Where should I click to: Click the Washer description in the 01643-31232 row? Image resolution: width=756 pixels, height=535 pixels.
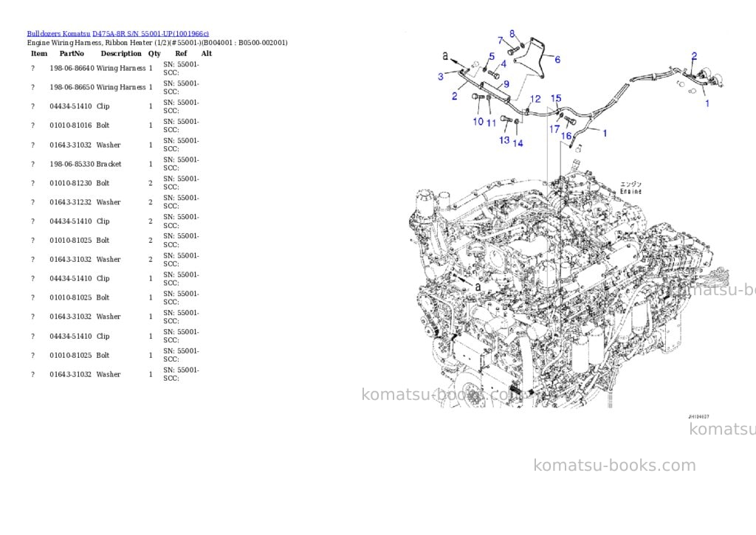click(109, 202)
